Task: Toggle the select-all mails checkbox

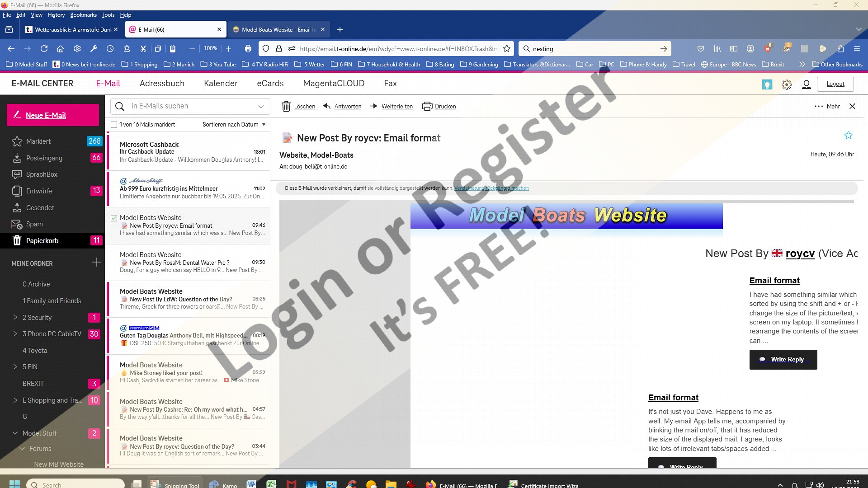Action: point(114,125)
